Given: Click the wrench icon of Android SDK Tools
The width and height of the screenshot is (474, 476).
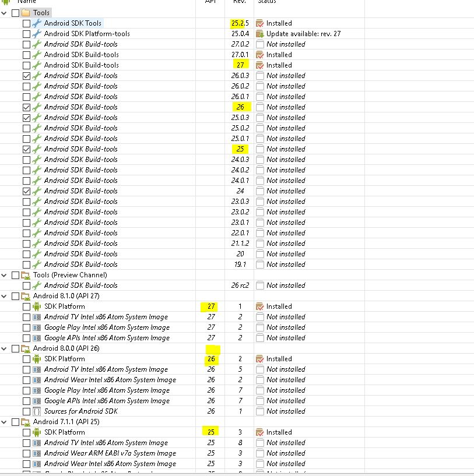Looking at the screenshot, I should 37,23.
